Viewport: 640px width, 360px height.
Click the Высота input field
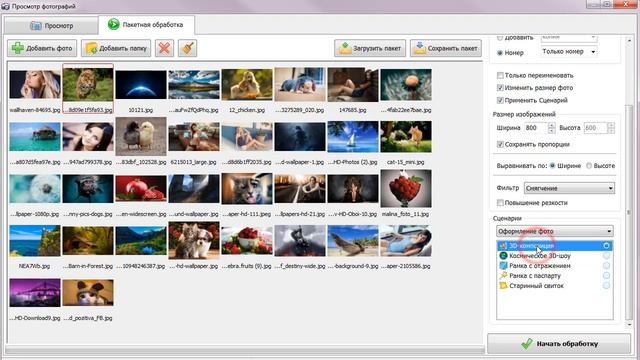[x=596, y=128]
